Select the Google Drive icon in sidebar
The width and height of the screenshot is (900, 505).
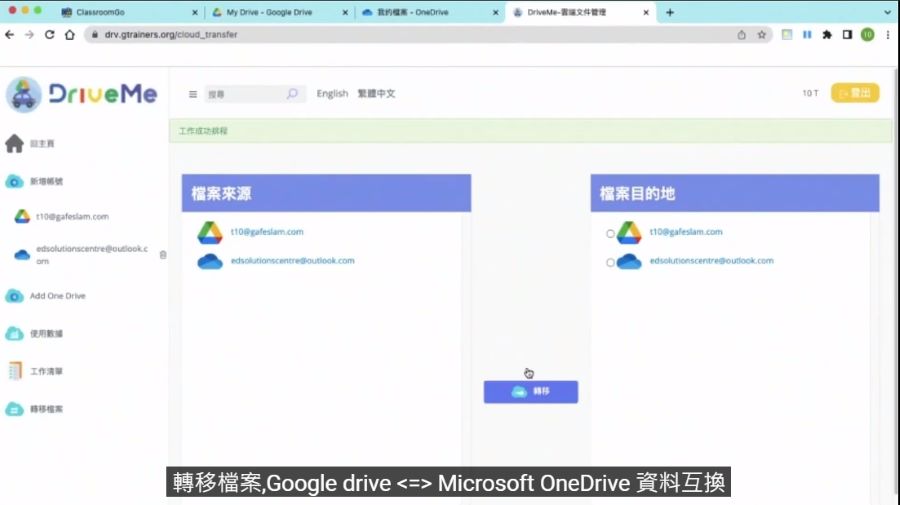coord(22,216)
